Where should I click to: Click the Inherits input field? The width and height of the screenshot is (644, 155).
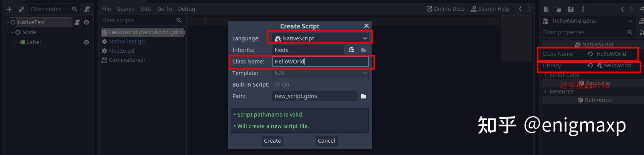click(308, 50)
